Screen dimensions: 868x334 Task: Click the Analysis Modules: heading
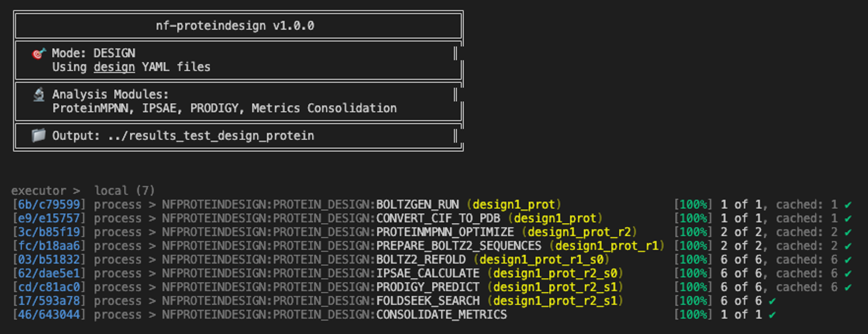(110, 94)
